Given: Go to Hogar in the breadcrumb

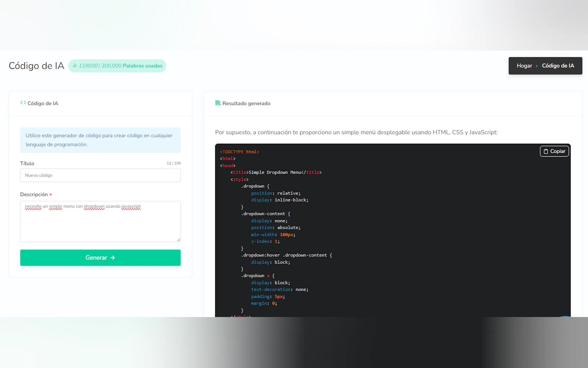Looking at the screenshot, I should click(524, 66).
